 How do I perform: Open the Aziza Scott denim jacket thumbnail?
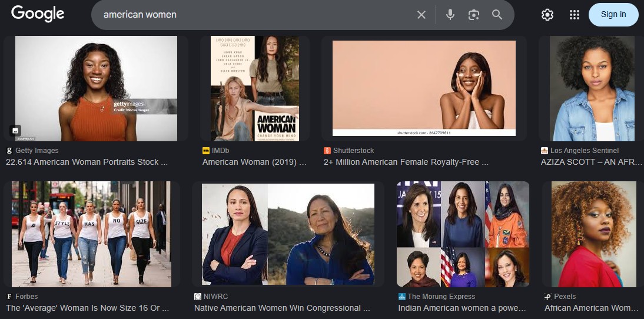point(592,89)
